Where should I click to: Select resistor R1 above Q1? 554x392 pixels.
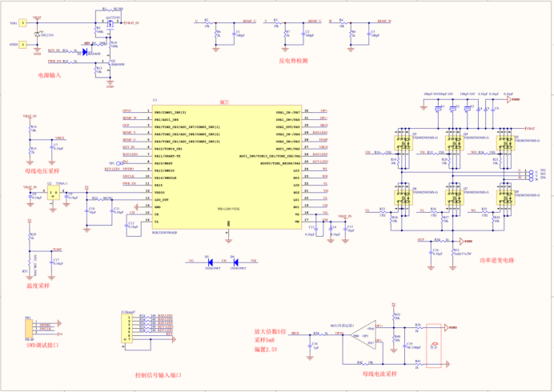tap(108, 10)
